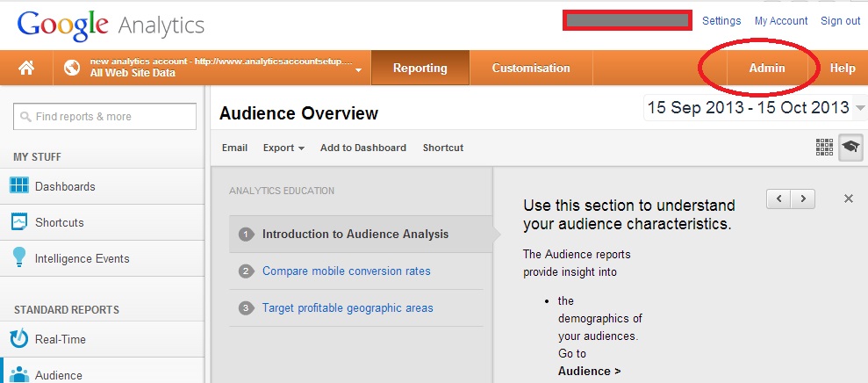Click the Audience Overview heading
This screenshot has height=383, width=868.
(299, 113)
